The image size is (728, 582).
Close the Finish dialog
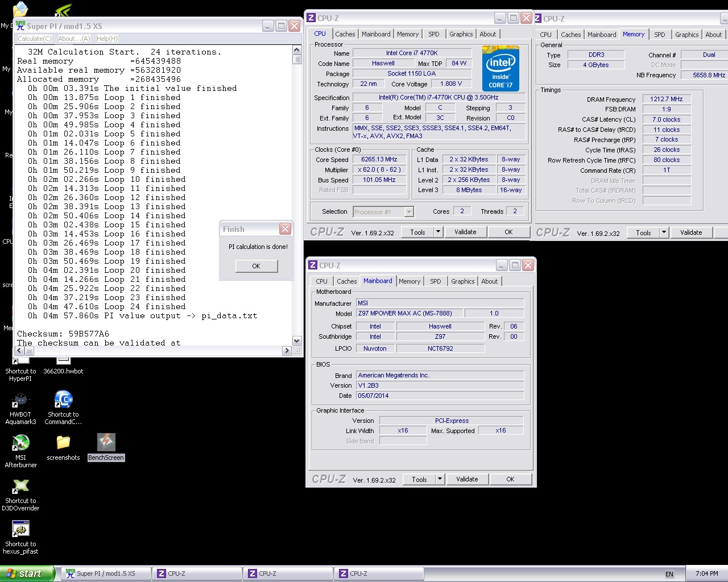286,228
